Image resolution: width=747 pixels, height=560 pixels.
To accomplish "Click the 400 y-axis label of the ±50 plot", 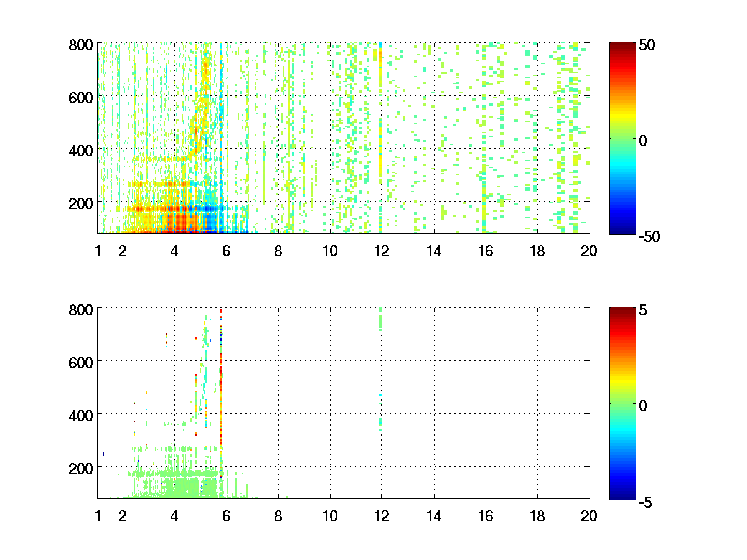I will coord(81,150).
